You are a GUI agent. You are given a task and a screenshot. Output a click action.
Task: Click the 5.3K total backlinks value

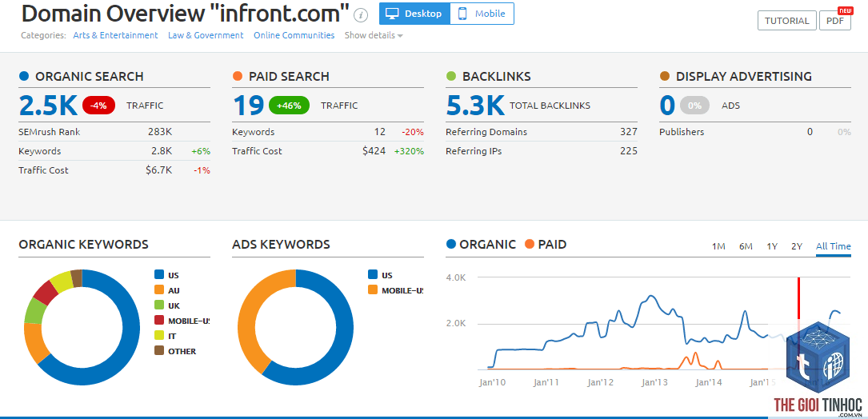[x=475, y=106]
